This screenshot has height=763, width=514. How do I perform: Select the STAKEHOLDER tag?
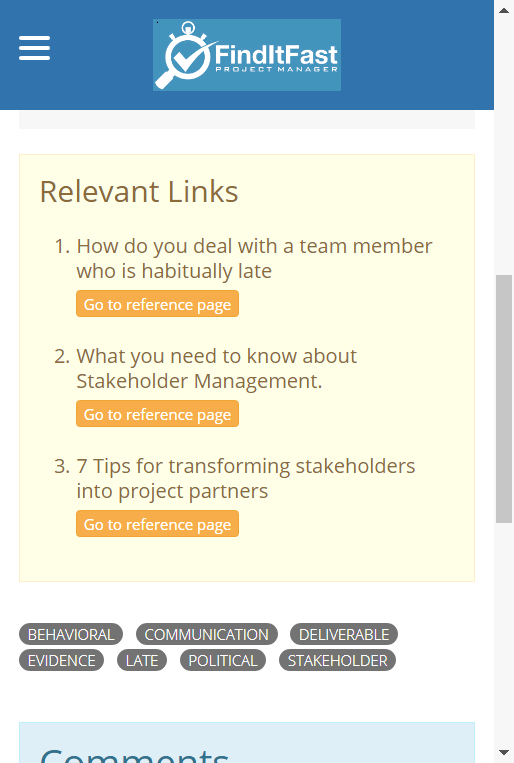(x=337, y=660)
